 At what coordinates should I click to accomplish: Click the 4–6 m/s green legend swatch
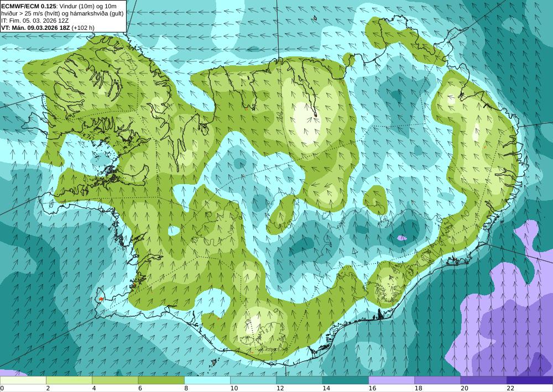tap(115, 380)
